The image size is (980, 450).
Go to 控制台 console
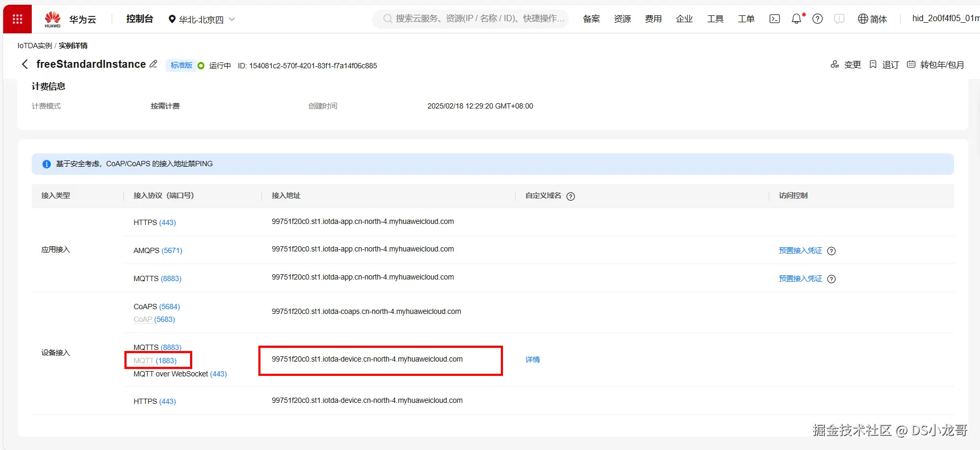click(140, 19)
